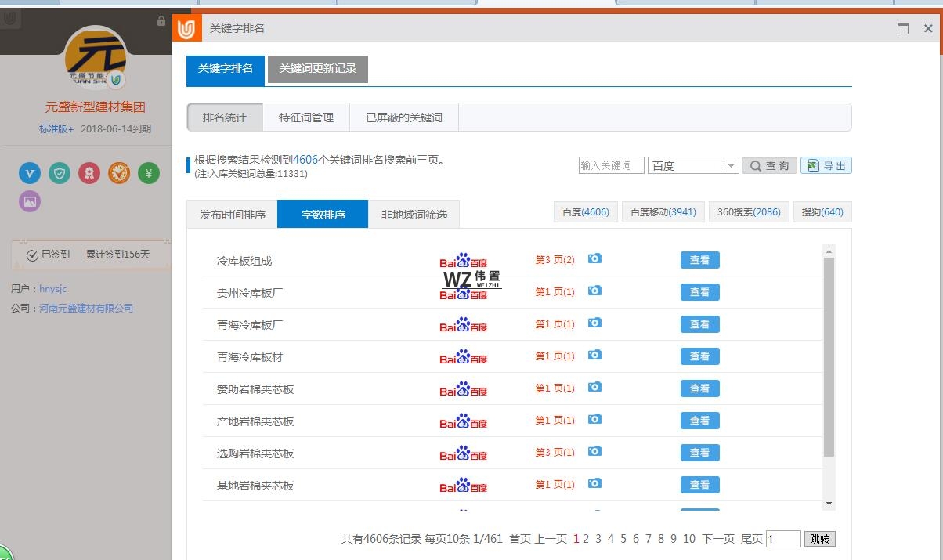Open the hnysjc user profile link
The height and width of the screenshot is (560, 943).
pos(52,287)
